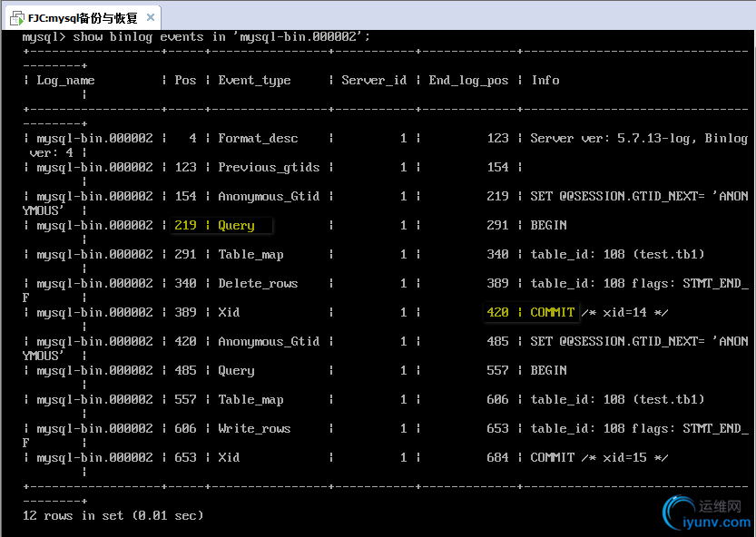Image resolution: width=756 pixels, height=537 pixels.
Task: Click the highlighted Query event type
Action: coord(236,226)
